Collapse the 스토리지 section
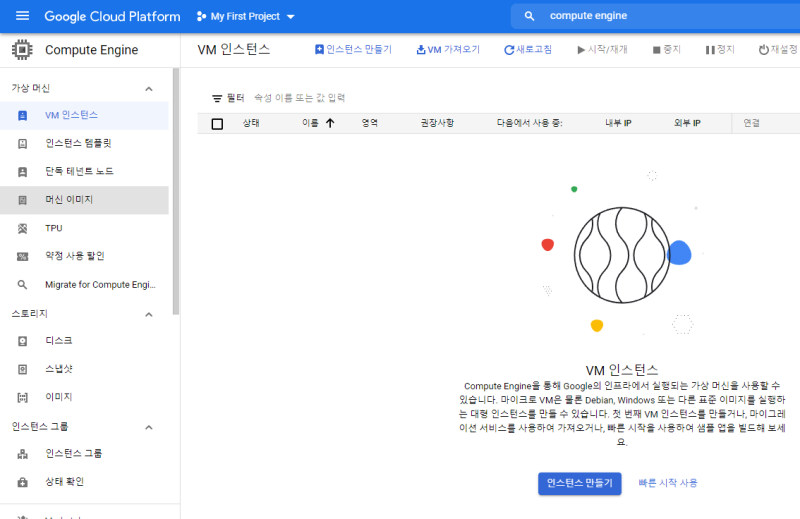This screenshot has height=519, width=800. tap(149, 314)
